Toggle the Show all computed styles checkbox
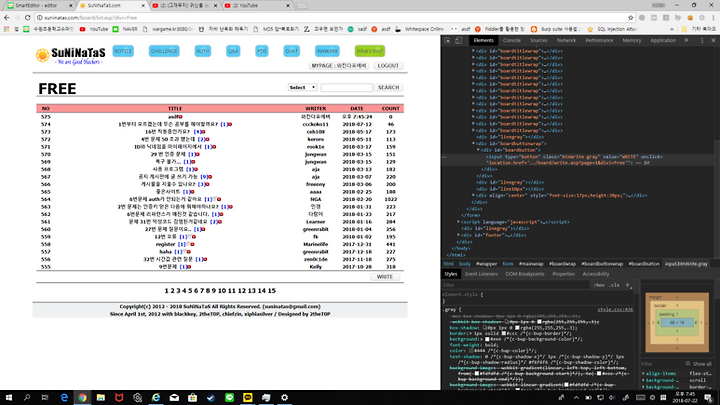Screen dimensions: 720x405 coord(687,364)
